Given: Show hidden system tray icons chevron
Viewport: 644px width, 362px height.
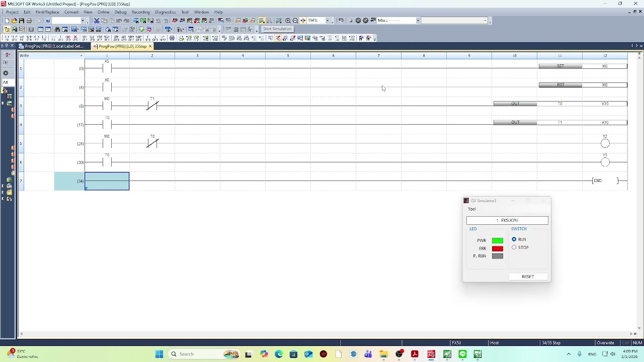Looking at the screenshot, I should [x=569, y=354].
